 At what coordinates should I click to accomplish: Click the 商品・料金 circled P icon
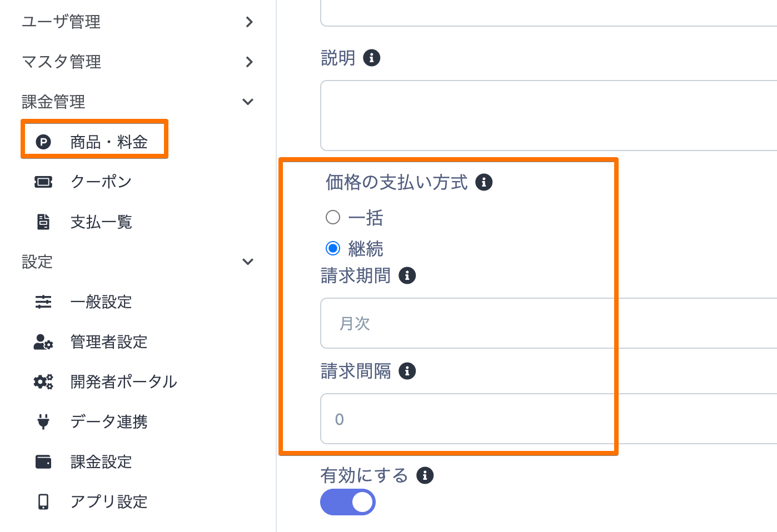43,142
